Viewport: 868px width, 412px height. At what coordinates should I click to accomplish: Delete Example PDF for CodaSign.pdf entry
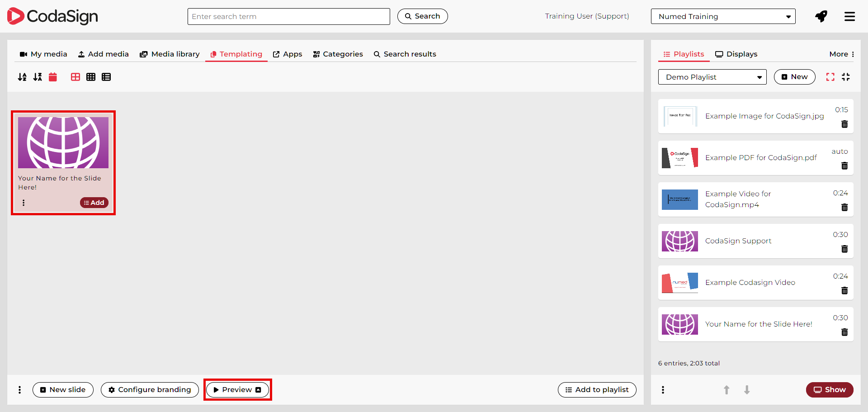(844, 166)
